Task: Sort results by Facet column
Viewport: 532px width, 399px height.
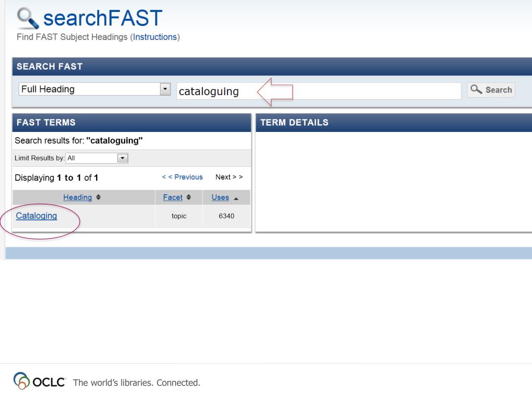Action: tap(172, 197)
